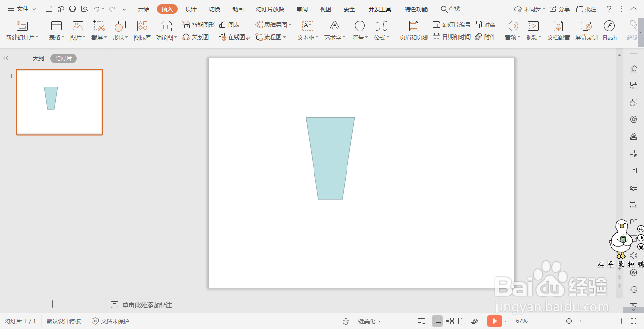The image size is (644, 329).
Task: Insert an Object (对象)
Action: coord(485,25)
